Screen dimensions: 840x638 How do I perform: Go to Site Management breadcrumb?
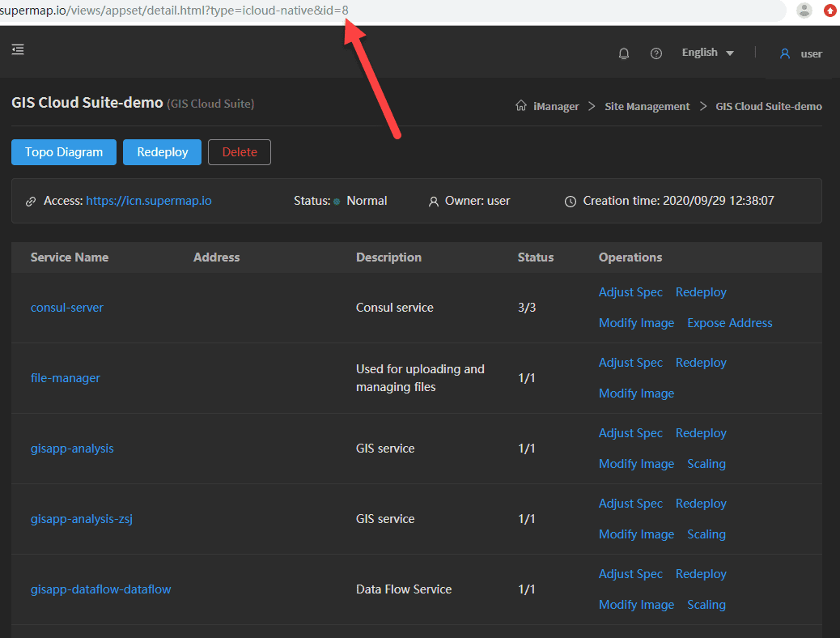click(x=647, y=106)
